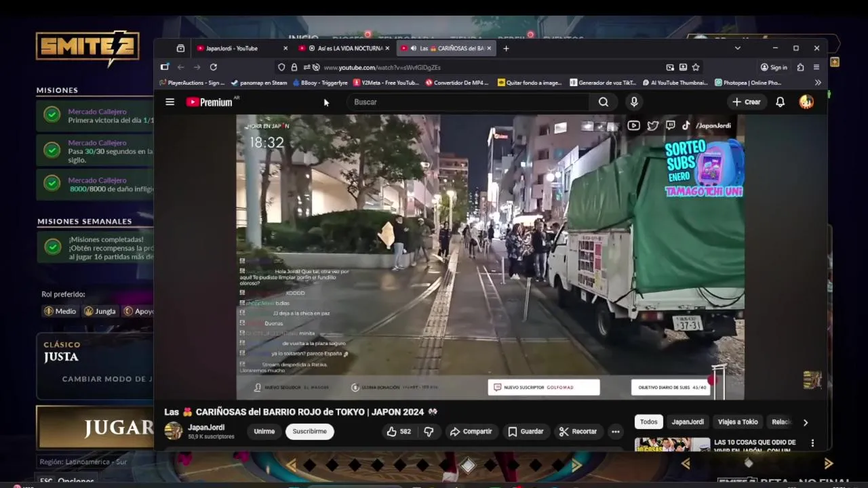
Task: Click the video player area
Action: [490, 257]
